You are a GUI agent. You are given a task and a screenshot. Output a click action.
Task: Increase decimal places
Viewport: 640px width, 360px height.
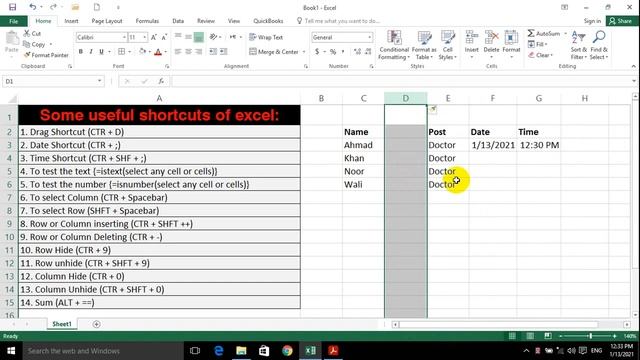pos(357,52)
